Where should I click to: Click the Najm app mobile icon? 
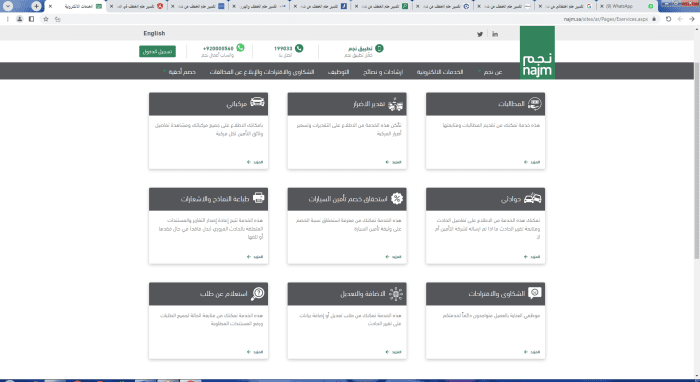click(379, 48)
